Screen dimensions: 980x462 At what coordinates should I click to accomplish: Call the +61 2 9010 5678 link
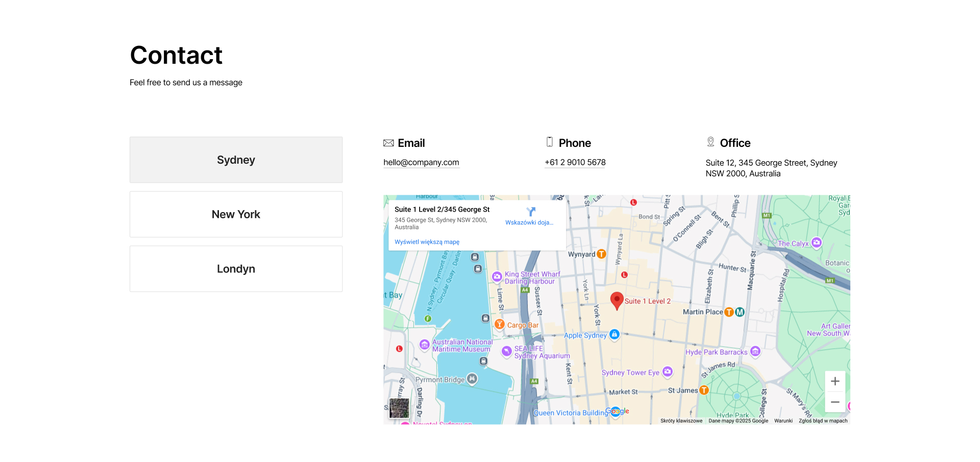click(575, 162)
